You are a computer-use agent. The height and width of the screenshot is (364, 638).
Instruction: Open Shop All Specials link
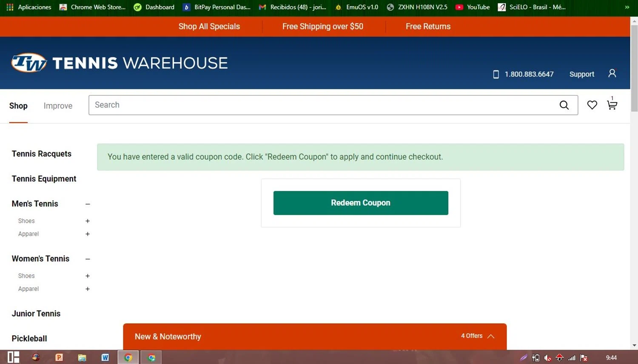(209, 26)
